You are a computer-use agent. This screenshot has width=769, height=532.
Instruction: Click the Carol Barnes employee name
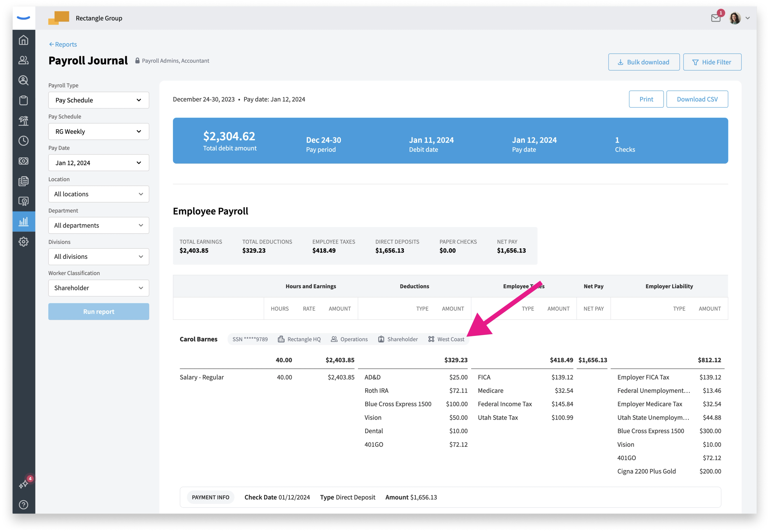(198, 339)
